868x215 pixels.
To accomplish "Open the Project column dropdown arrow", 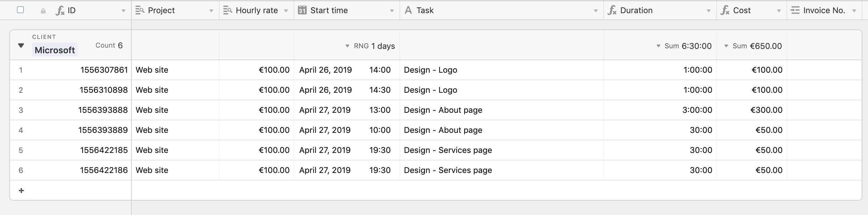I will (211, 11).
